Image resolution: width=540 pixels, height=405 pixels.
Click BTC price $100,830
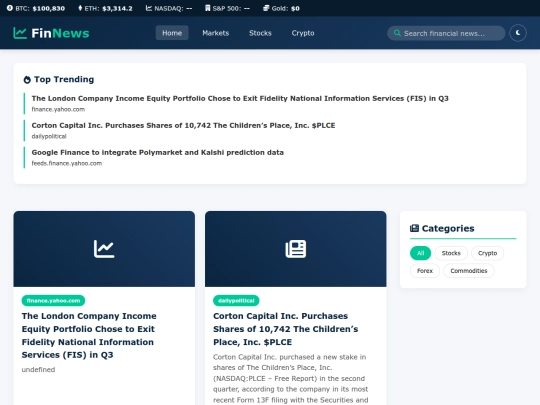[49, 8]
